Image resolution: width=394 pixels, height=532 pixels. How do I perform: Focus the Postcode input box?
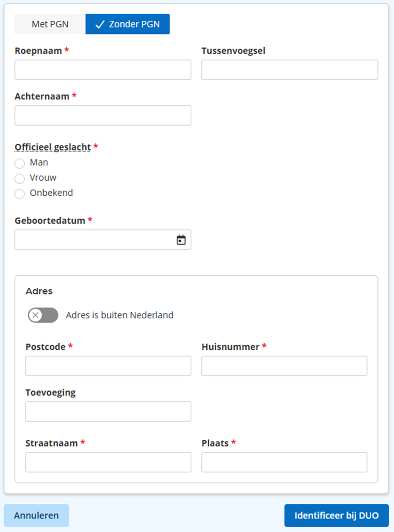tap(108, 366)
